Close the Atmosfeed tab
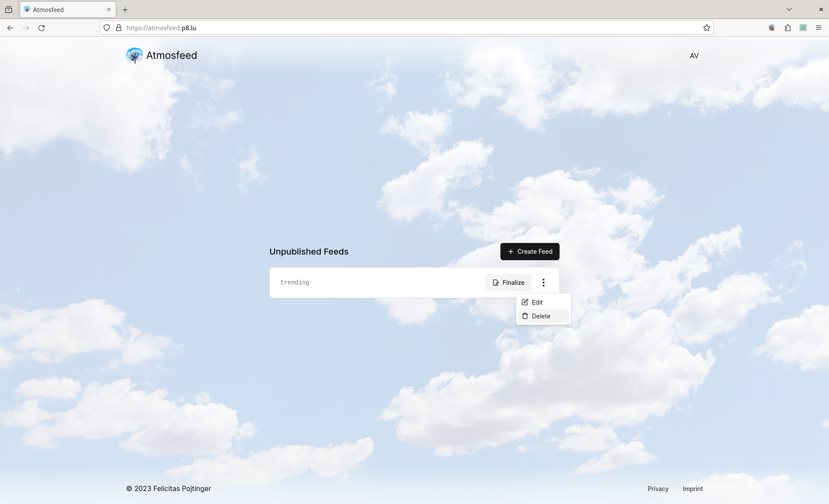 pyautogui.click(x=109, y=9)
